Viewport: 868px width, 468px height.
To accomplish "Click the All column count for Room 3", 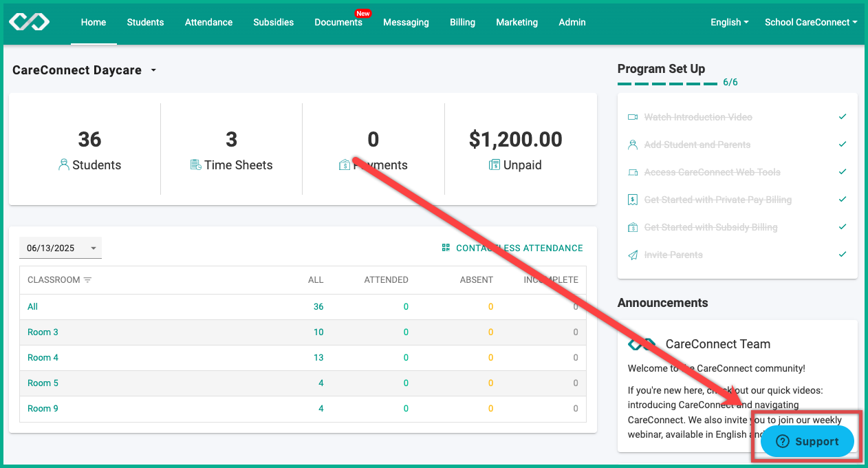I will [x=318, y=332].
